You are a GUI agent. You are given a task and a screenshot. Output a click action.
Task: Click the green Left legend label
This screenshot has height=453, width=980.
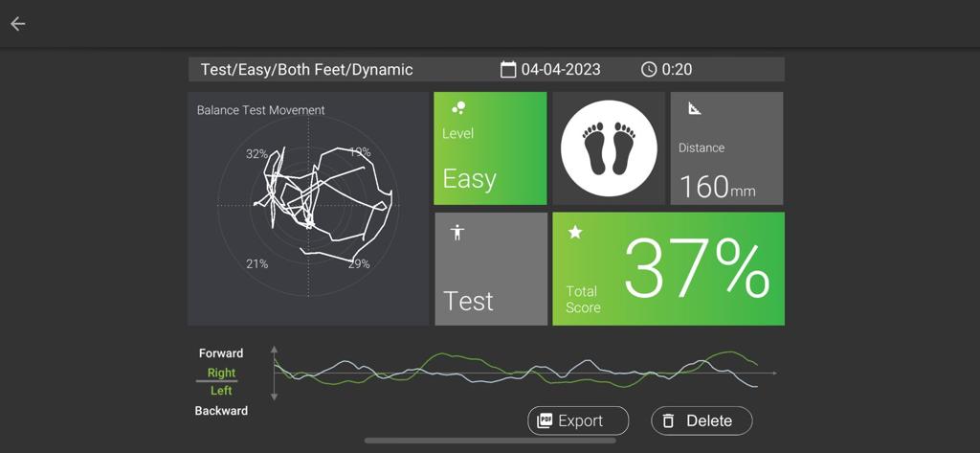[221, 391]
